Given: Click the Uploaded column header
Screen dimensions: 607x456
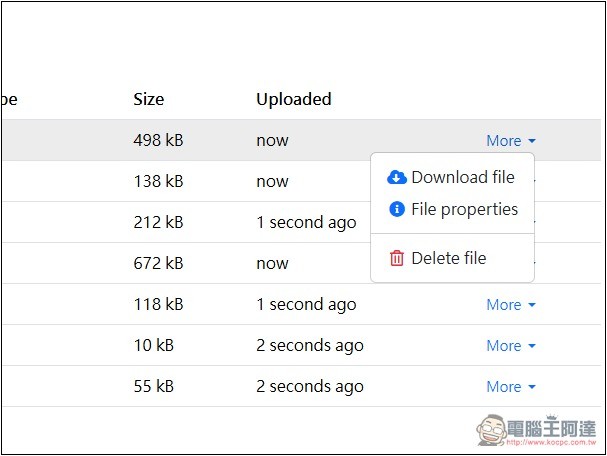Looking at the screenshot, I should [294, 99].
